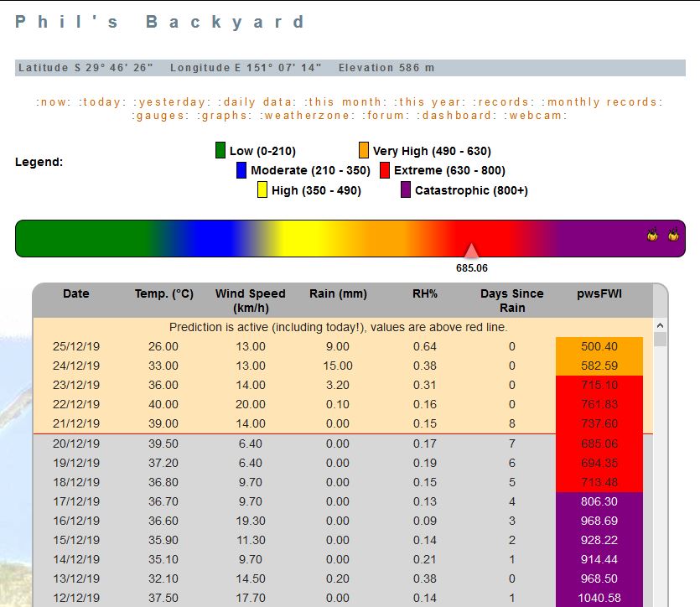This screenshot has width=700, height=607.
Task: Click the 761.83 pwsFWI cell for 22/12/19
Action: pyautogui.click(x=599, y=404)
